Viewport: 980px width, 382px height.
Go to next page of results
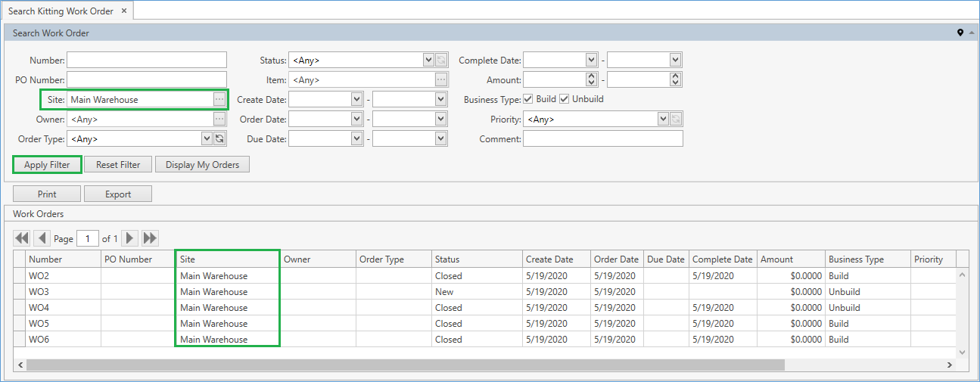[x=130, y=238]
